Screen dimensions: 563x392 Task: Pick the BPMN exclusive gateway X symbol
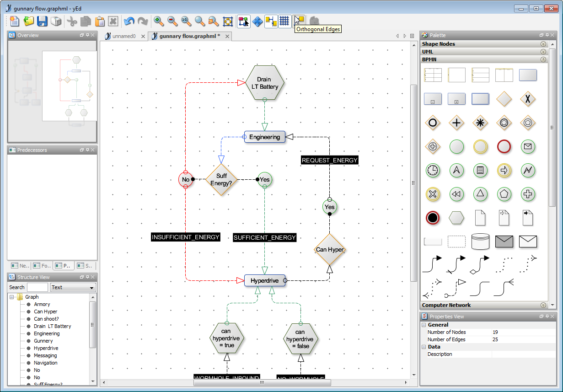(528, 99)
